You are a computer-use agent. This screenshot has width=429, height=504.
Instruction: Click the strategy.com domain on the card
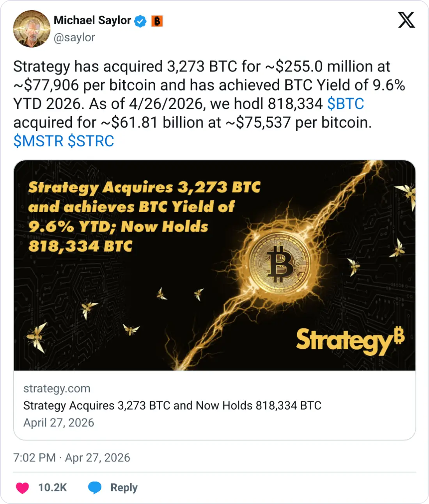[x=57, y=389]
